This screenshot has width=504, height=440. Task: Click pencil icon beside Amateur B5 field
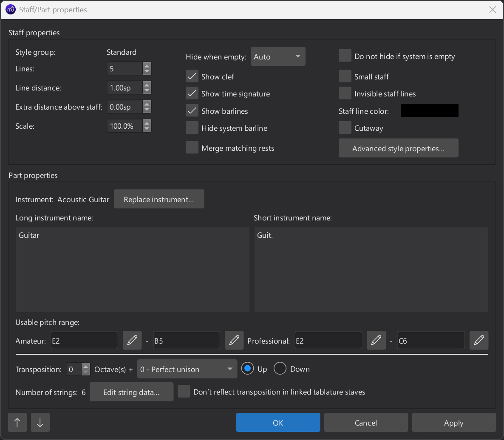tap(234, 341)
